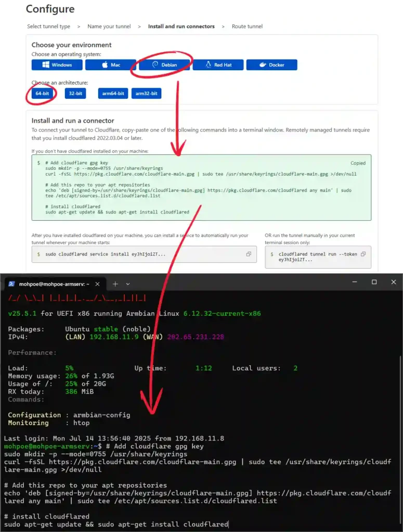Select the Windows operating system button

(x=57, y=65)
